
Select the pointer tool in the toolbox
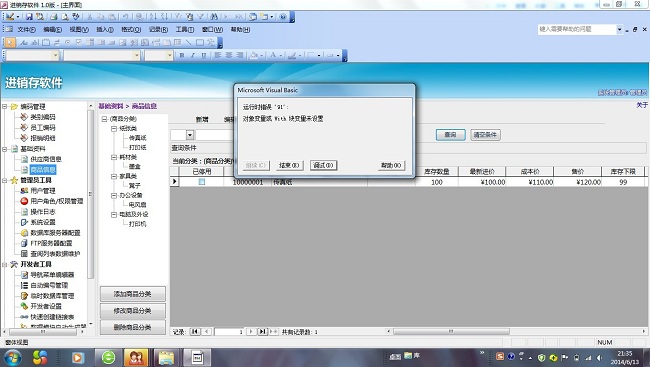[x=10, y=42]
